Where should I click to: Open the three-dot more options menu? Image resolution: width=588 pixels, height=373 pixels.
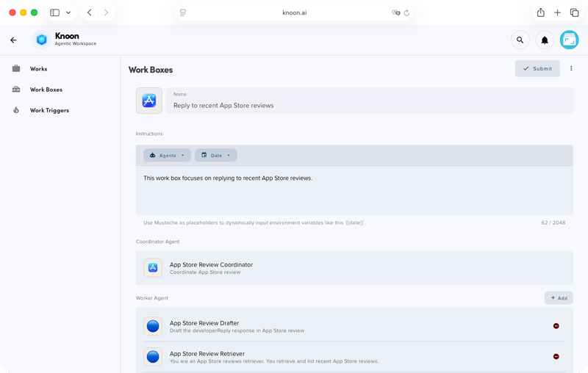click(571, 68)
